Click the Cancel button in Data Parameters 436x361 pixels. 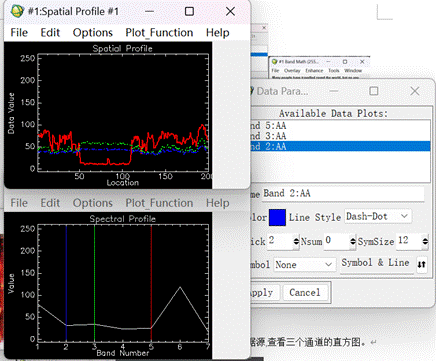click(305, 293)
